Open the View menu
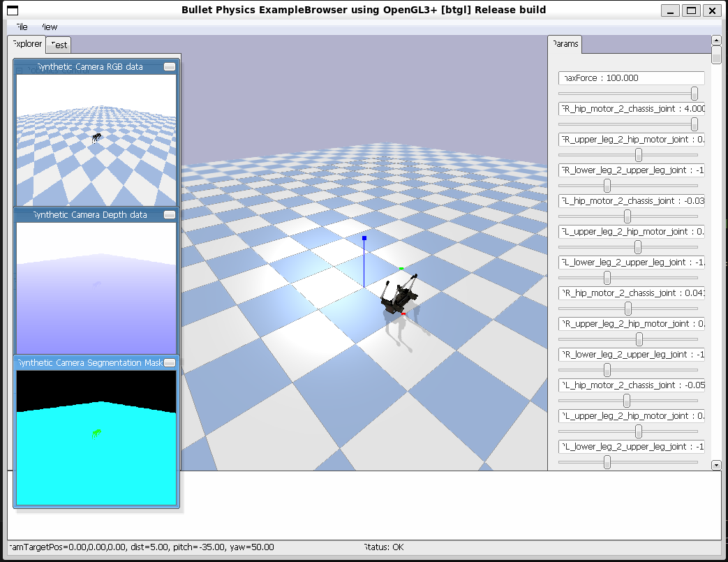The image size is (728, 562). click(x=49, y=27)
